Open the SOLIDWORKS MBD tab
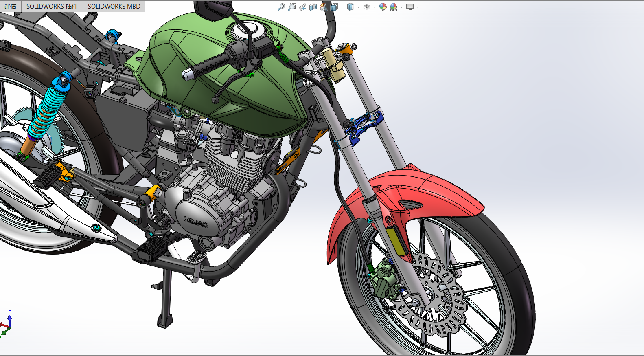Image resolution: width=644 pixels, height=356 pixels. click(x=114, y=6)
